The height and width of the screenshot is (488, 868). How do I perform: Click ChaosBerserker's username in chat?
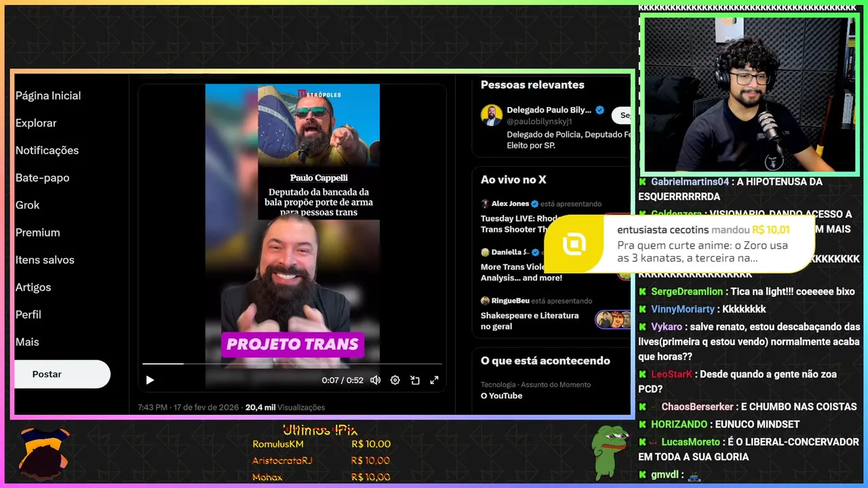tap(697, 407)
